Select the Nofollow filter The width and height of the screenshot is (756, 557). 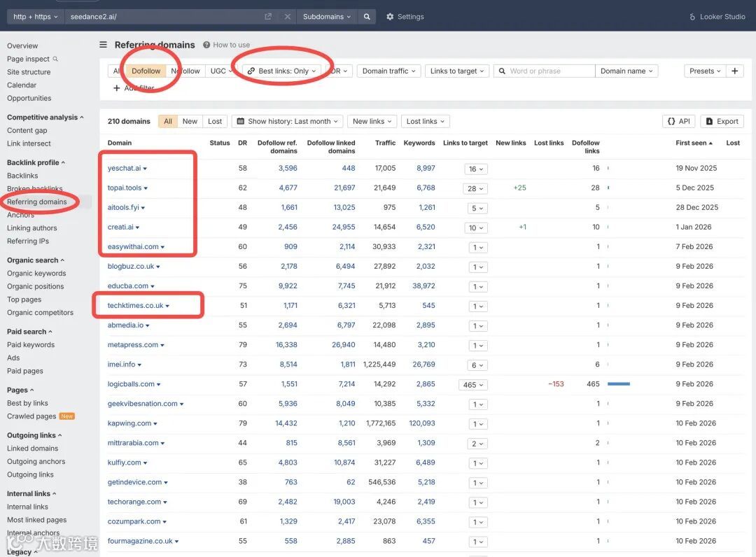click(x=185, y=71)
